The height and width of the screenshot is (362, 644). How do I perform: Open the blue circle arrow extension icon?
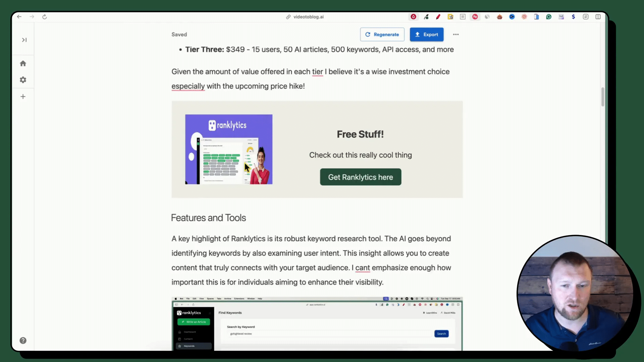coord(512,17)
